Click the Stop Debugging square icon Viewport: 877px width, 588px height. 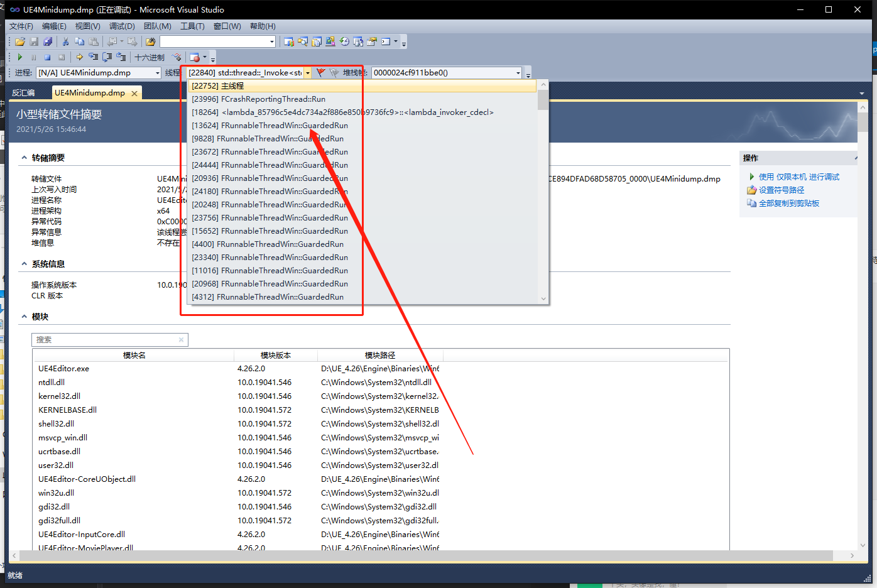[x=48, y=57]
